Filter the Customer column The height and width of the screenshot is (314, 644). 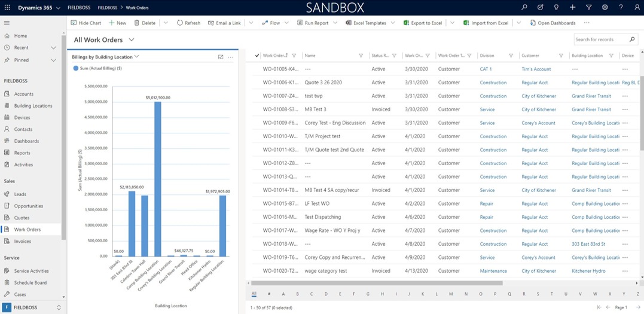click(x=561, y=56)
